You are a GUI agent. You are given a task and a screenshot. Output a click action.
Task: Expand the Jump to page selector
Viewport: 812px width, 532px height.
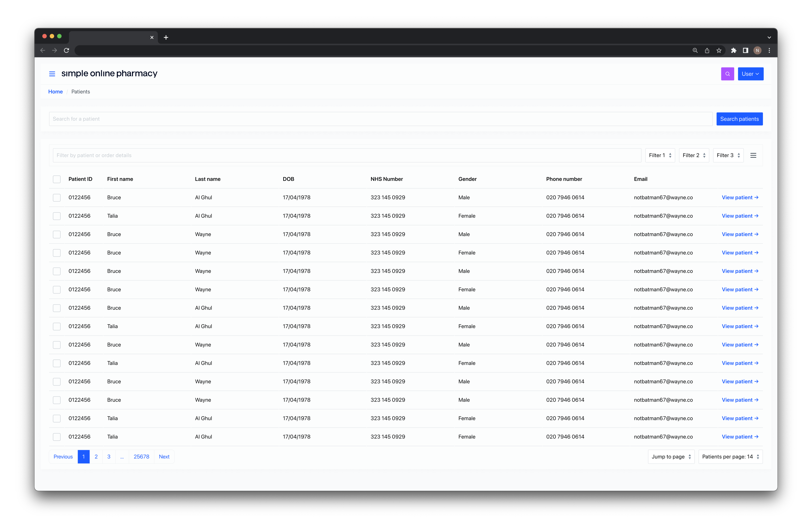[x=671, y=457]
